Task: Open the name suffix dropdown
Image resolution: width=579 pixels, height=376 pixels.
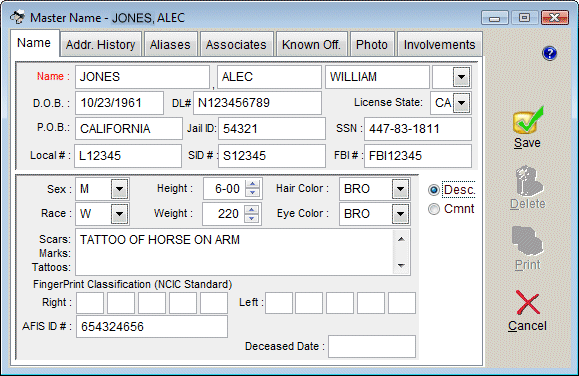Action: coord(461,77)
